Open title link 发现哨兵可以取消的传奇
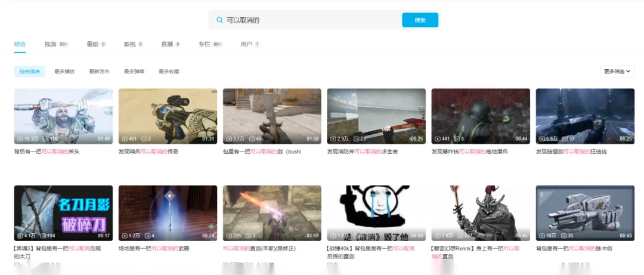644x275 pixels. click(x=148, y=152)
